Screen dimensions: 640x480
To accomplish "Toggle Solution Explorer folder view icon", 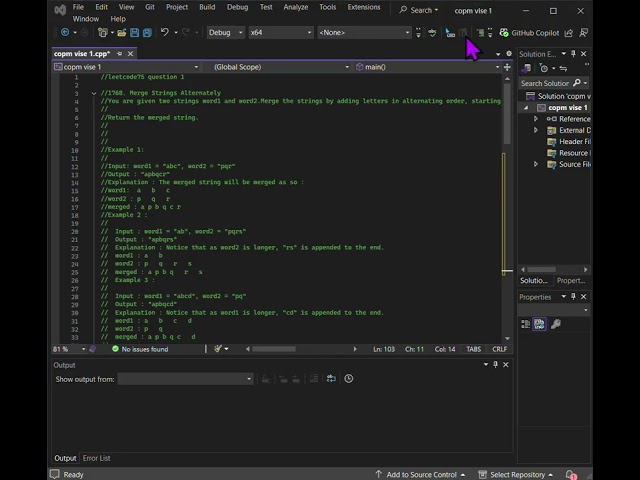I will 526,68.
